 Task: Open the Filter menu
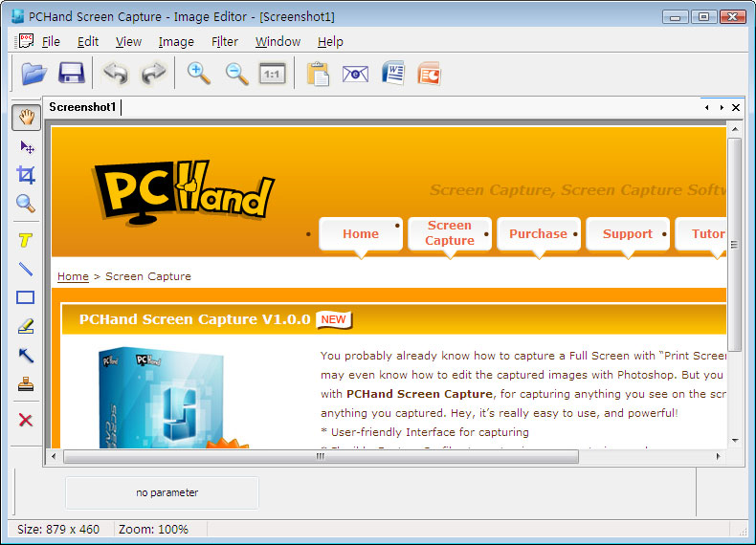click(225, 42)
